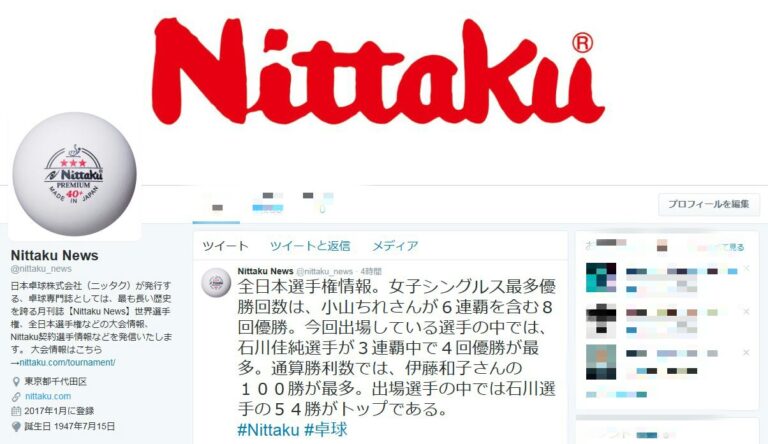Click the link chain icon beside nittaku.com
The image size is (768, 444).
pos(16,396)
